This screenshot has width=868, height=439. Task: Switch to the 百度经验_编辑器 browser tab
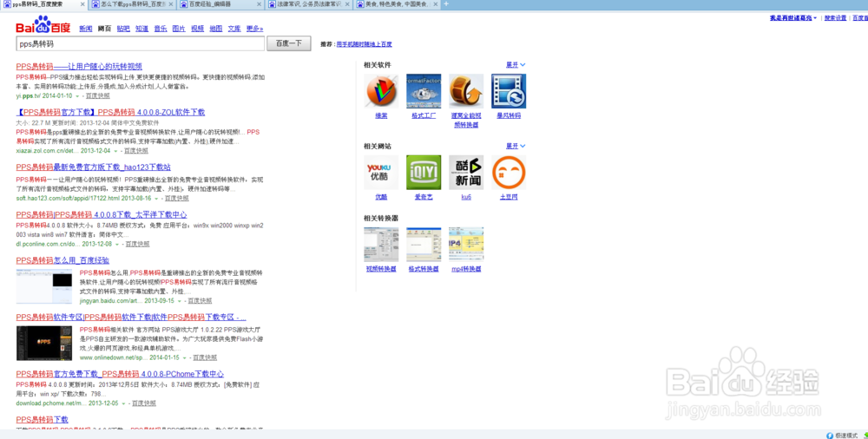point(220,4)
